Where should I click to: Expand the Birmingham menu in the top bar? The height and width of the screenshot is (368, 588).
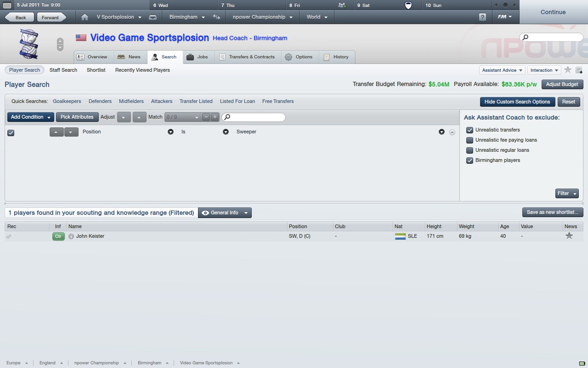(x=187, y=17)
